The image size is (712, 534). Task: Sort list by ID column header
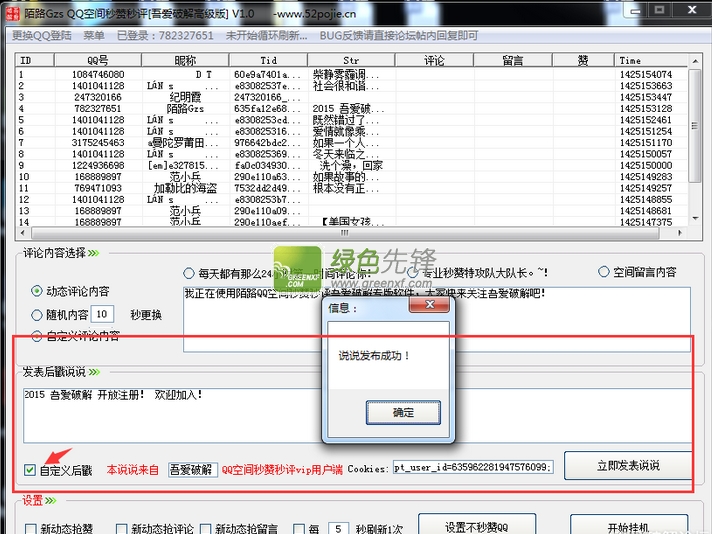pyautogui.click(x=35, y=60)
